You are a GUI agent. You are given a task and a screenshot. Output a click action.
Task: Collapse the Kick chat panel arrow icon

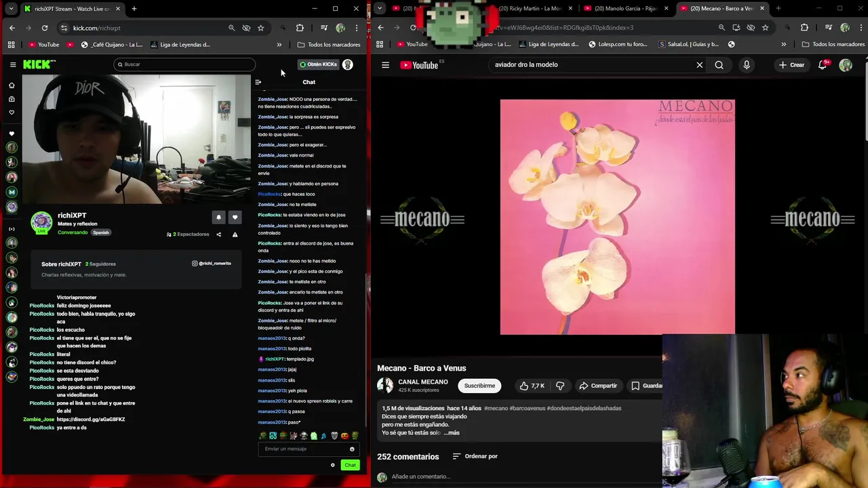click(258, 82)
